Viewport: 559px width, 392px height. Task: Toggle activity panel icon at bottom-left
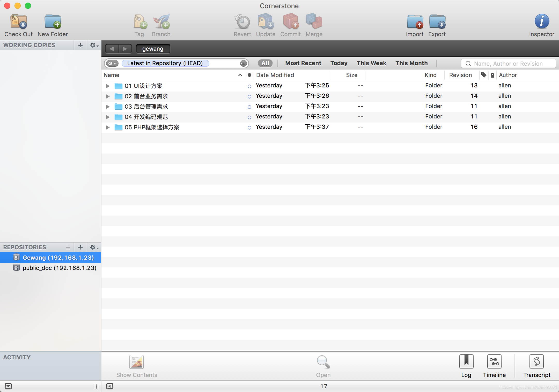point(8,386)
